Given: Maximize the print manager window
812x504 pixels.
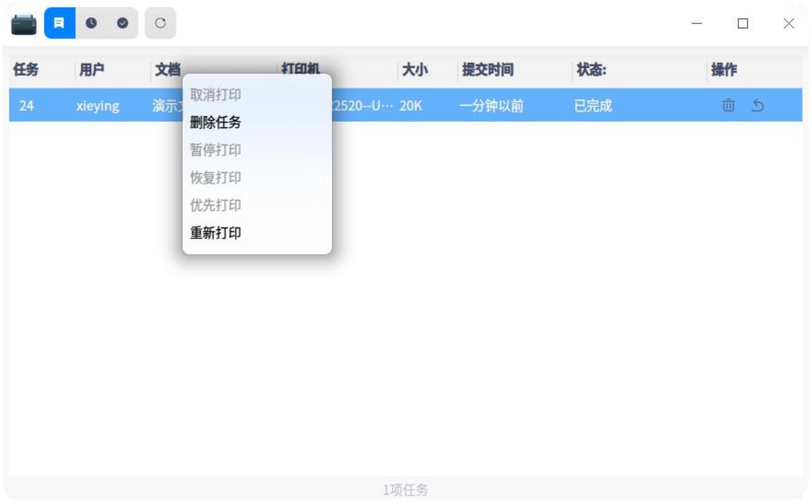Looking at the screenshot, I should [743, 23].
